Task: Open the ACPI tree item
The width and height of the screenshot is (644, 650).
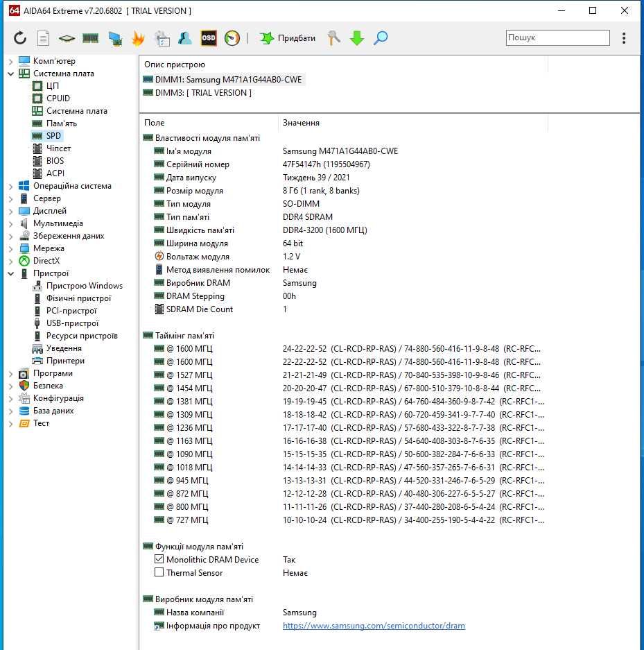Action: (55, 173)
